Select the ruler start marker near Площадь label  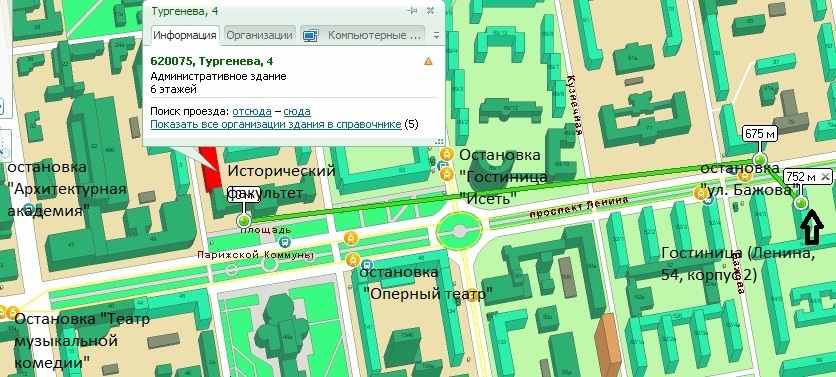coord(244,220)
